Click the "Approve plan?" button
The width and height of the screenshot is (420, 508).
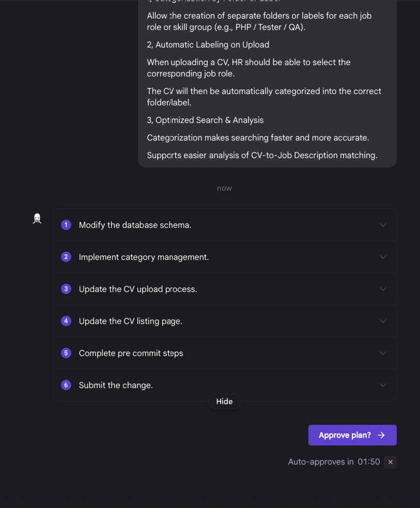(352, 435)
